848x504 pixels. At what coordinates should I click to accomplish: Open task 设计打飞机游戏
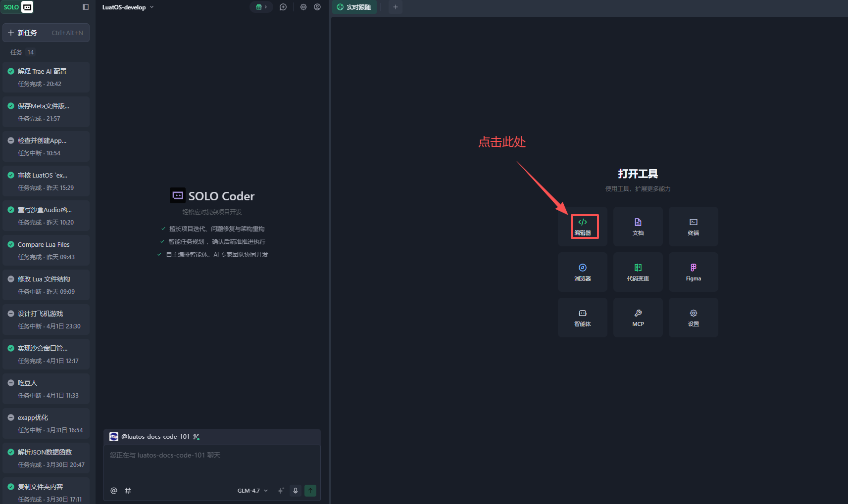[x=46, y=320]
